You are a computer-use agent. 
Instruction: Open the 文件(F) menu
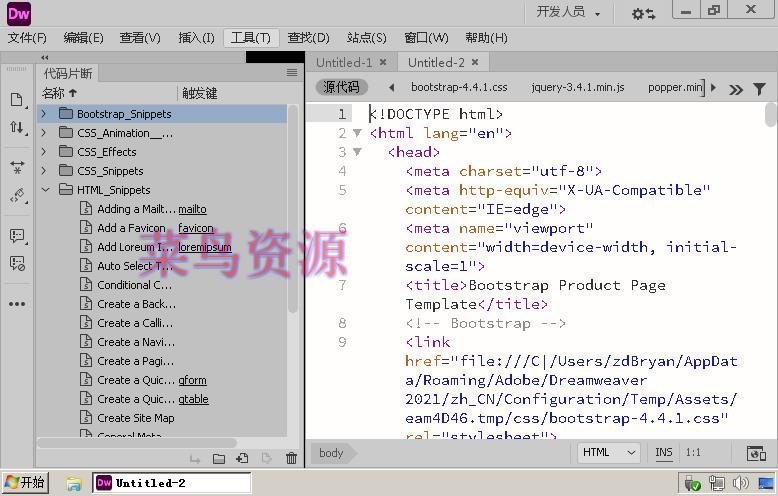[x=27, y=38]
